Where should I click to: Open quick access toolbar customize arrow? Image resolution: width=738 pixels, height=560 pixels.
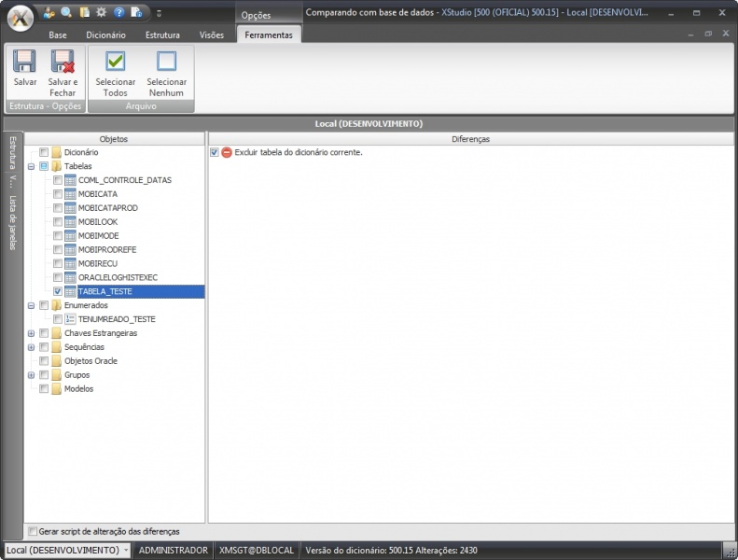pos(160,14)
